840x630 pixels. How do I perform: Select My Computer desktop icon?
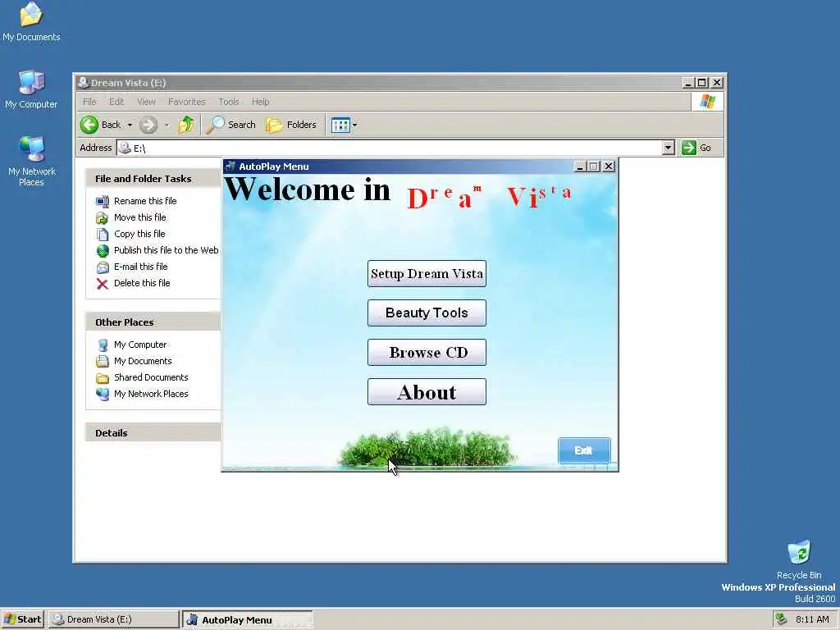31,89
